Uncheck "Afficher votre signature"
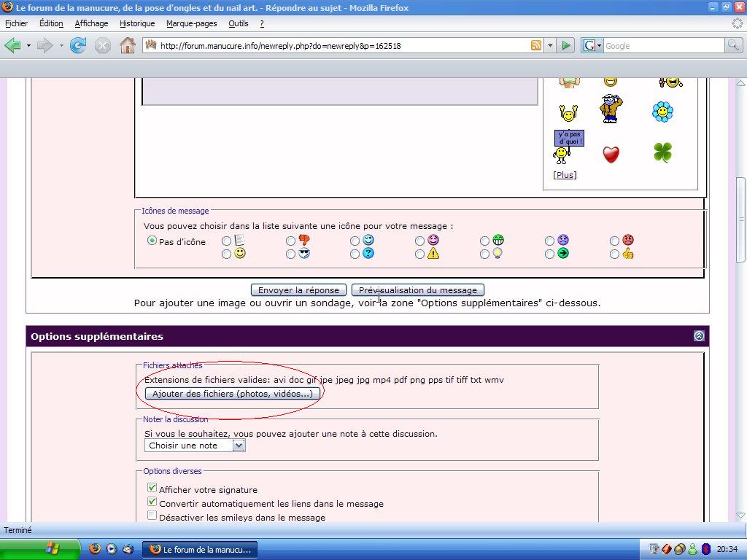The width and height of the screenshot is (747, 560). coord(152,488)
